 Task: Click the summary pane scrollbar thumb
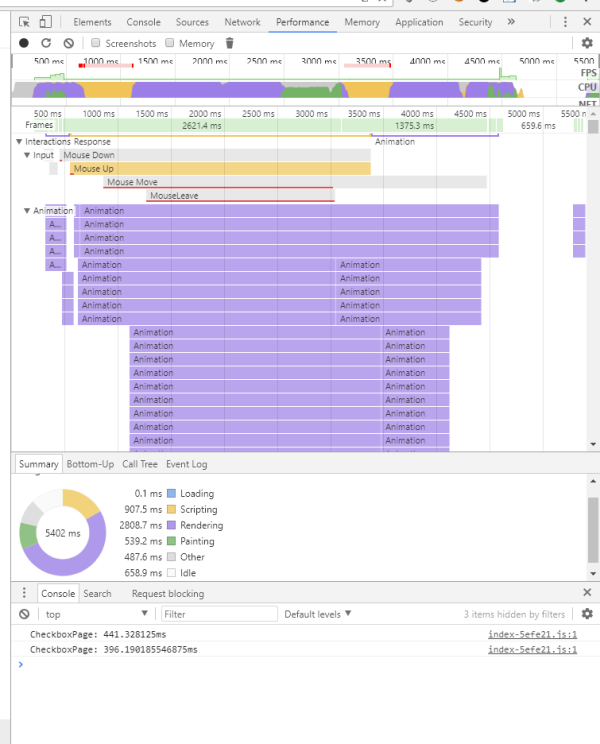[593, 530]
